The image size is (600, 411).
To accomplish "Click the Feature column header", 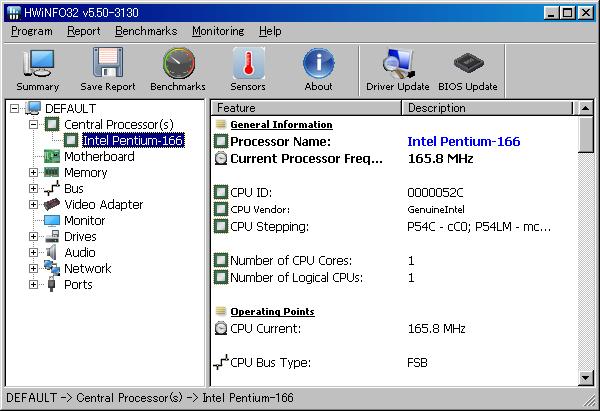I will 306,108.
